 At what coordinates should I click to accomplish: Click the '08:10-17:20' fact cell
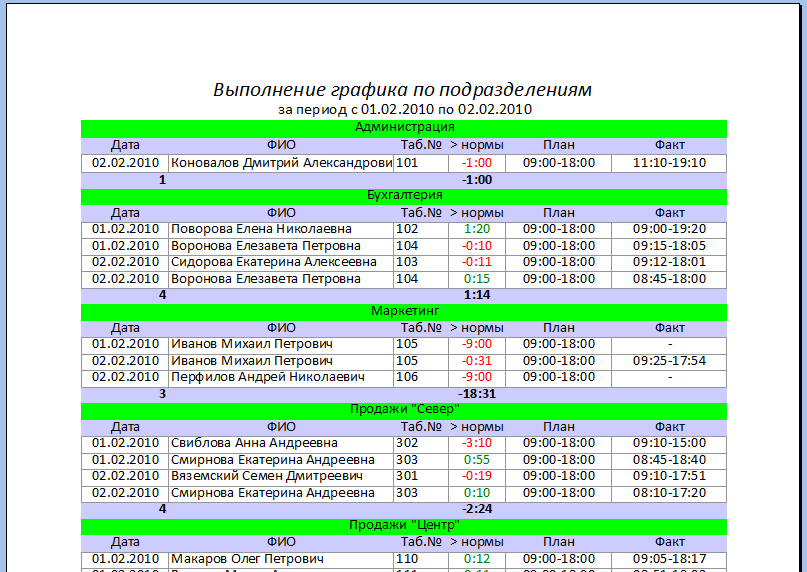[669, 493]
